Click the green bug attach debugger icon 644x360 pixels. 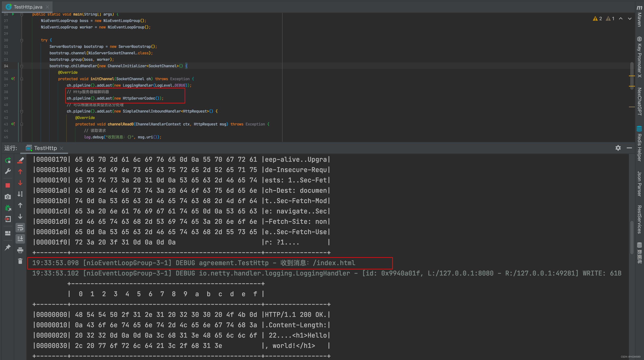point(8,208)
